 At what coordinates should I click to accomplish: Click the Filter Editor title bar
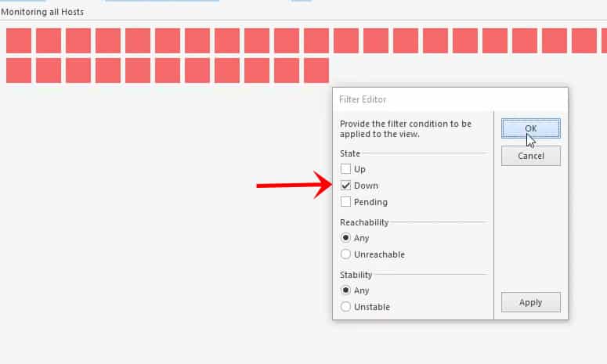tap(450, 99)
